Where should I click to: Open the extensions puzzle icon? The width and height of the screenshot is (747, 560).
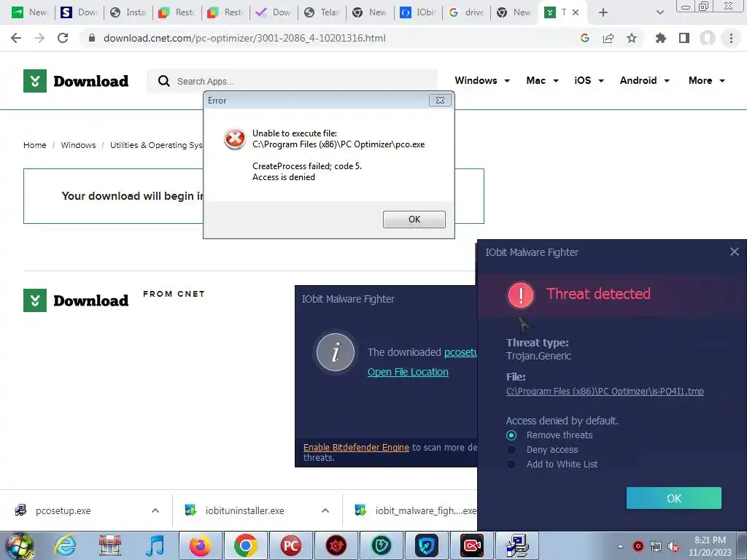coord(661,38)
